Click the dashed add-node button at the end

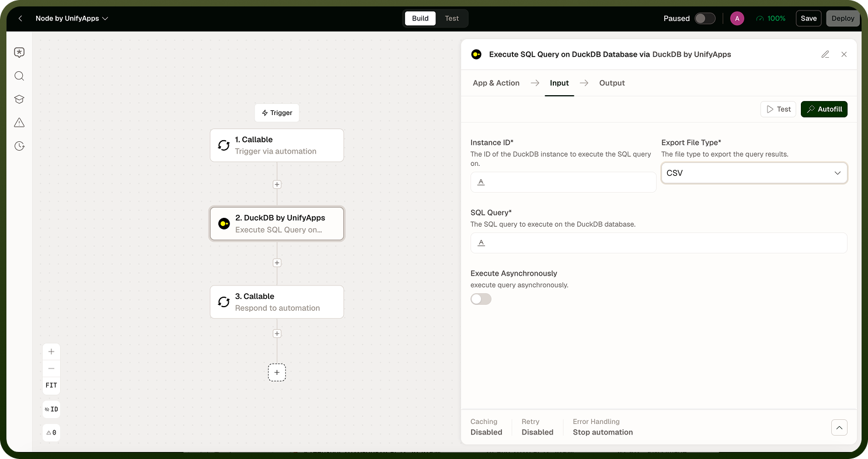277,373
